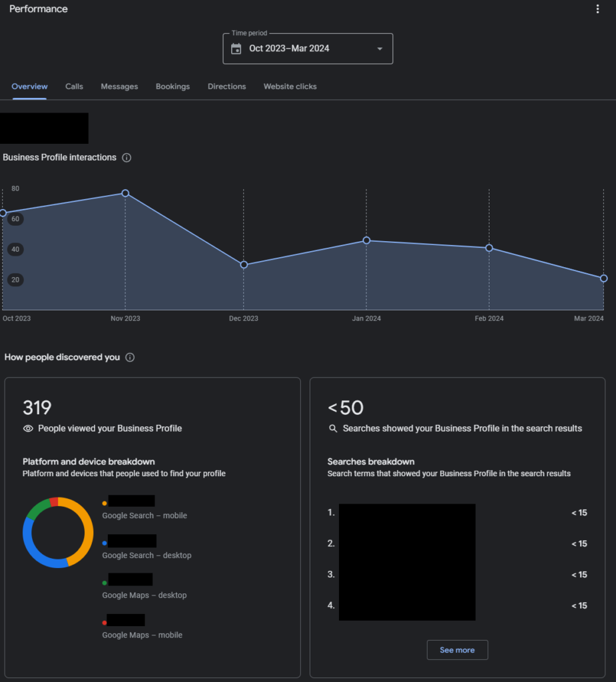Viewport: 616px width, 682px height.
Task: Select the Nov 2023 peak data point
Action: point(125,193)
